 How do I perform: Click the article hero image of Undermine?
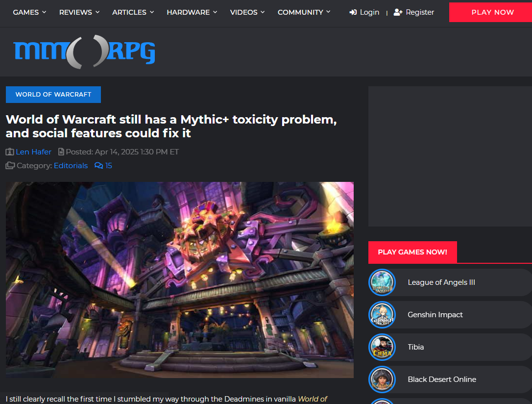(179, 280)
